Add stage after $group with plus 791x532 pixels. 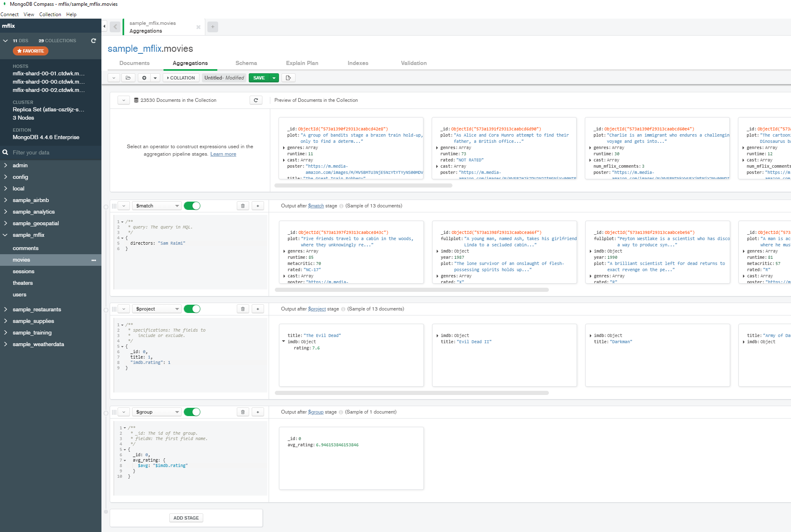click(258, 412)
